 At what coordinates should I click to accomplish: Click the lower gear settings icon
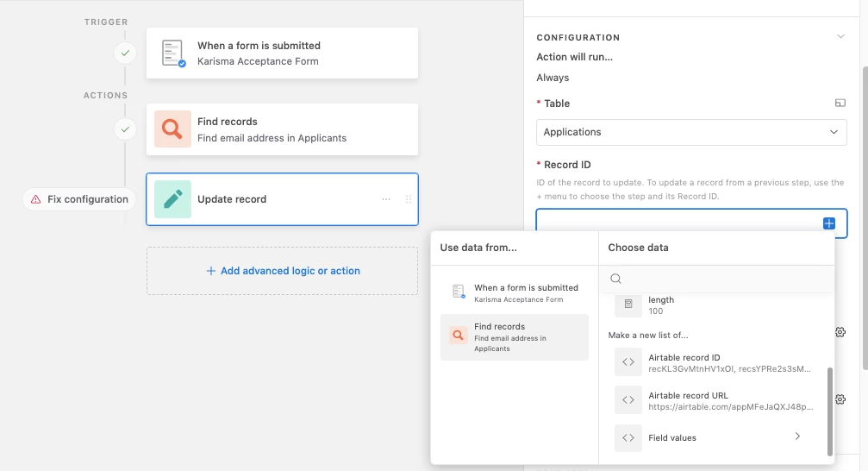pos(840,399)
